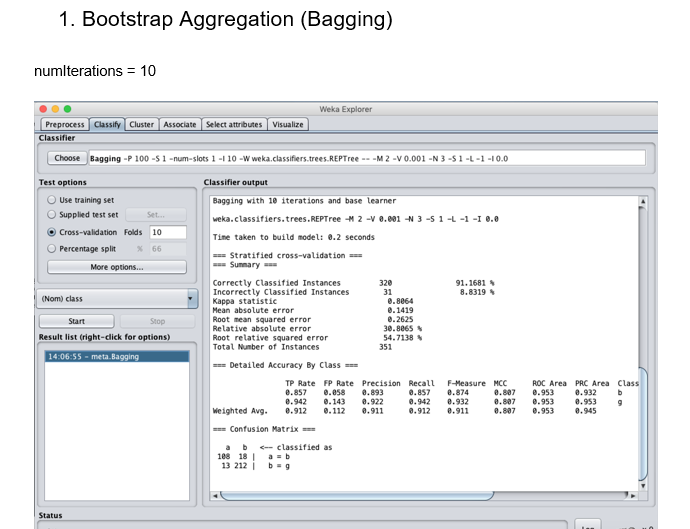Open the Select attributes tab
This screenshot has height=529, width=690.
[234, 125]
